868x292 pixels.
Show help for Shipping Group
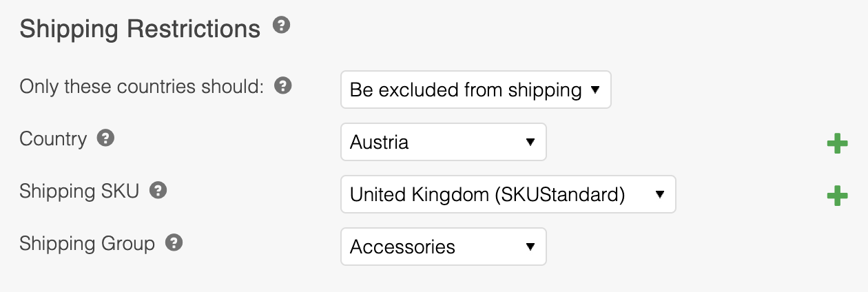pyautogui.click(x=174, y=243)
